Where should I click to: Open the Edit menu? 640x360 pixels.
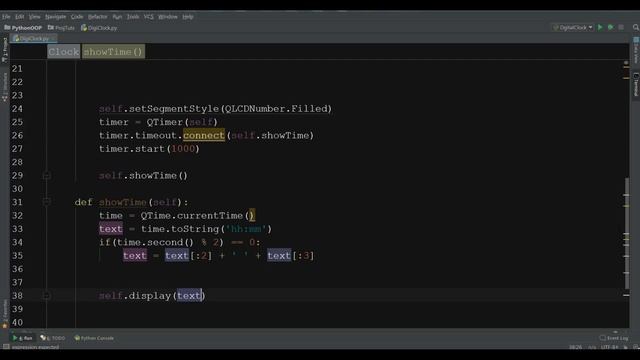[x=20, y=17]
